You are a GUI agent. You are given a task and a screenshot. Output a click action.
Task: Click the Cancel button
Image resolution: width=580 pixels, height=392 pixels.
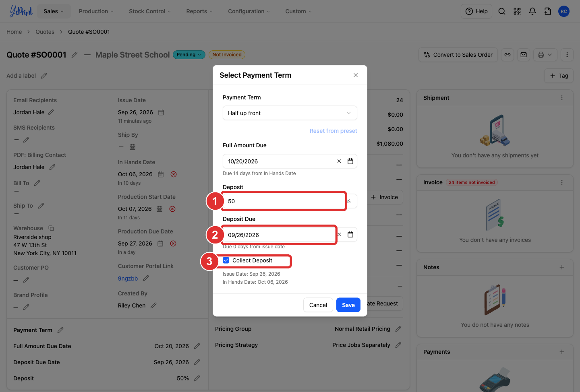pyautogui.click(x=318, y=305)
